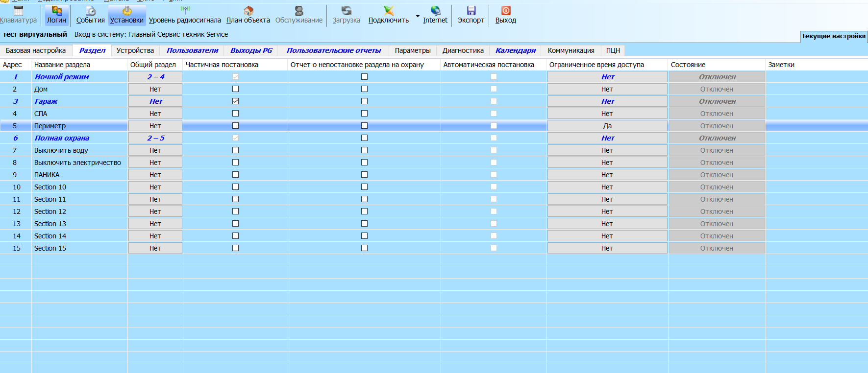Enable Частичная постановка for Дом section

[235, 89]
